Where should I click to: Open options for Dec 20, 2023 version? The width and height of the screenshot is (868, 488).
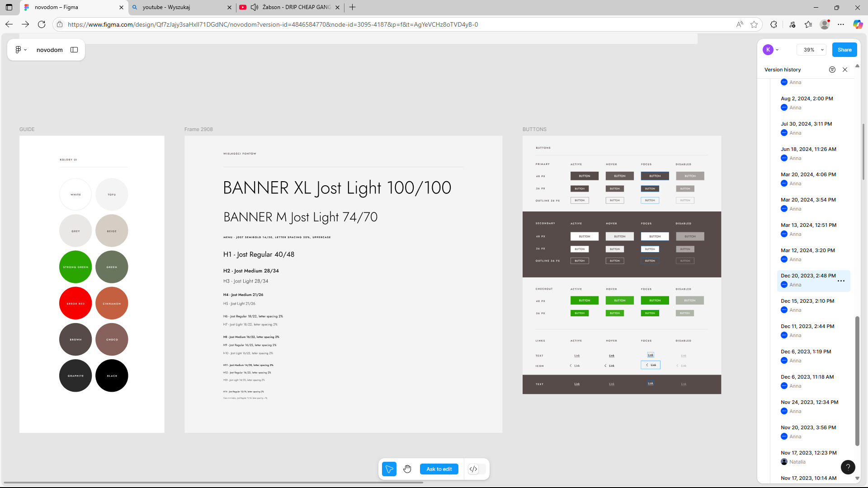841,281
